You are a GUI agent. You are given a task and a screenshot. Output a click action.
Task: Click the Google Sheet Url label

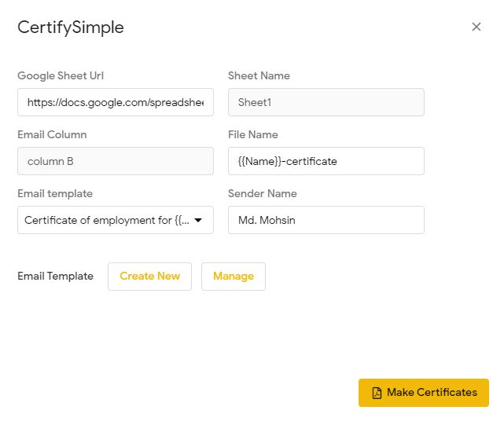(x=61, y=76)
